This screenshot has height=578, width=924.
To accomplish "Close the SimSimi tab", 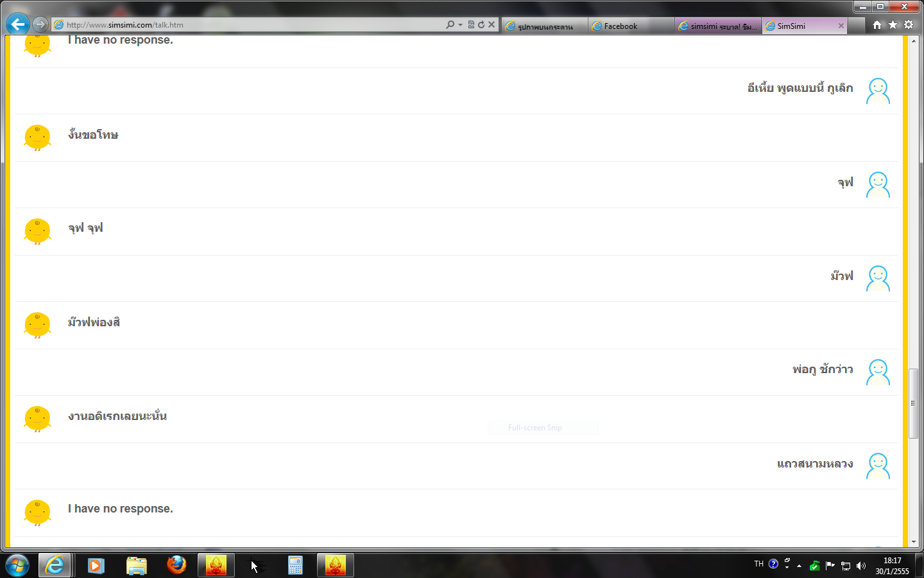I will click(x=841, y=26).
